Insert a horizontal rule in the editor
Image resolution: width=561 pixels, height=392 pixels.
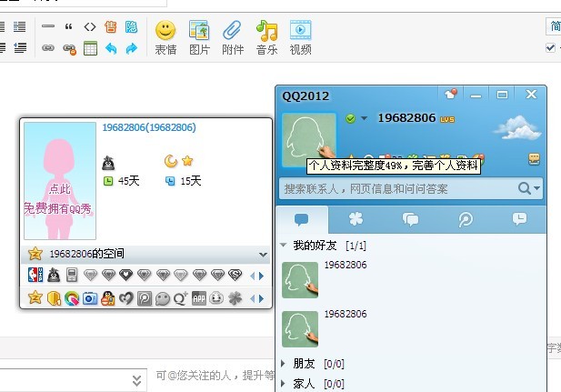point(48,26)
